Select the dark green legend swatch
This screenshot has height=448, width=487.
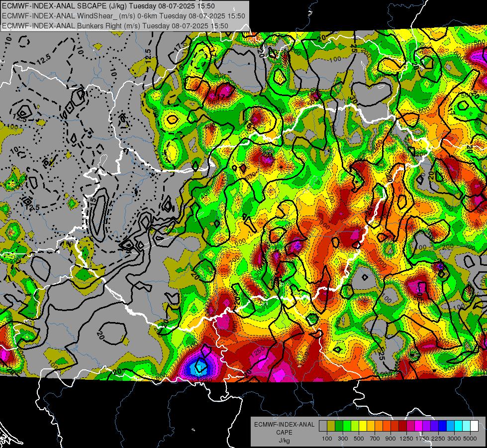[x=339, y=426]
